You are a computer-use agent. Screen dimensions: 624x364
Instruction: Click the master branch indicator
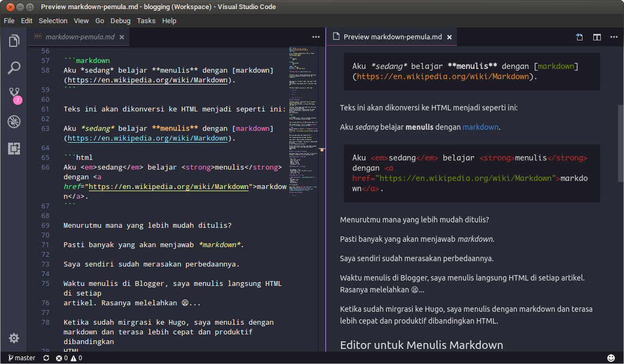pos(22,358)
